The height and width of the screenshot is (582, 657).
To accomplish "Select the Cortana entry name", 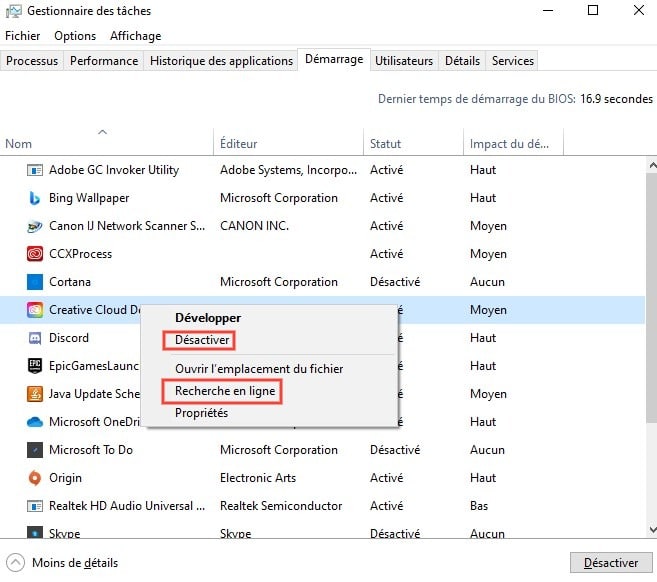I will click(70, 282).
